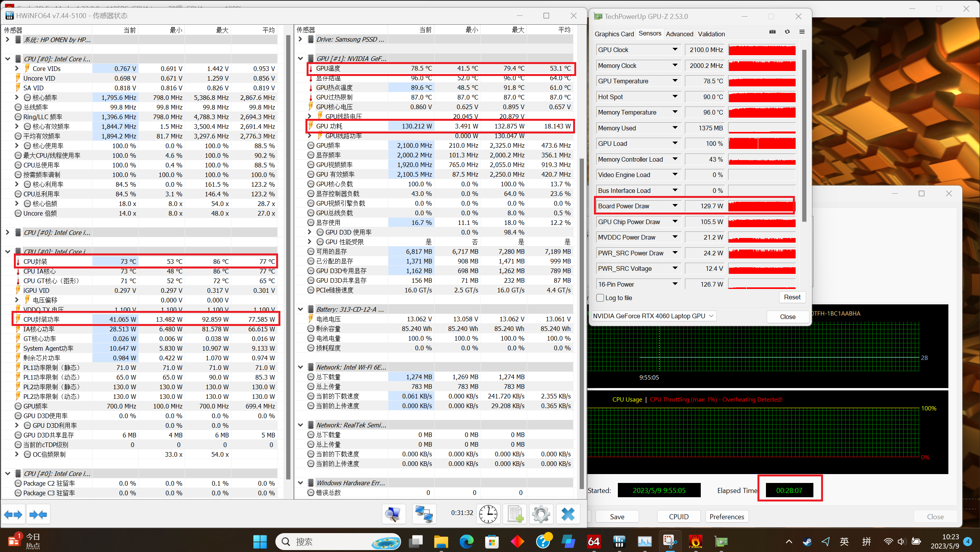Toggle GPU-Z Log to file checkbox

(x=600, y=298)
